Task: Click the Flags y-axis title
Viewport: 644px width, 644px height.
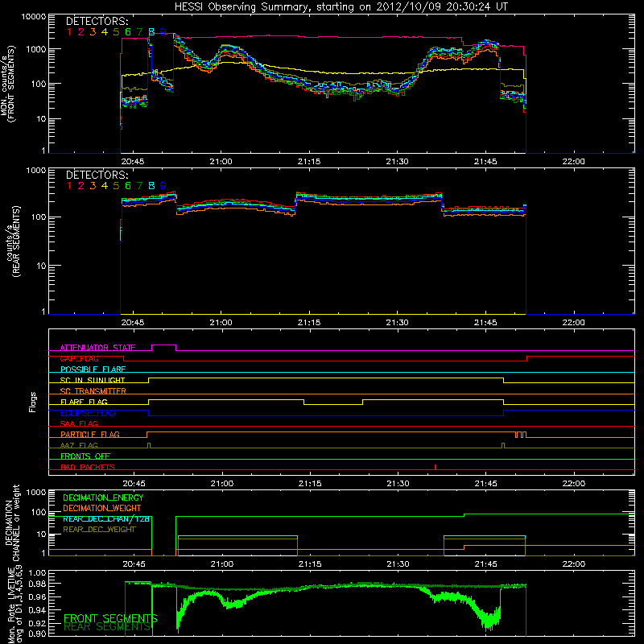Action: click(33, 402)
